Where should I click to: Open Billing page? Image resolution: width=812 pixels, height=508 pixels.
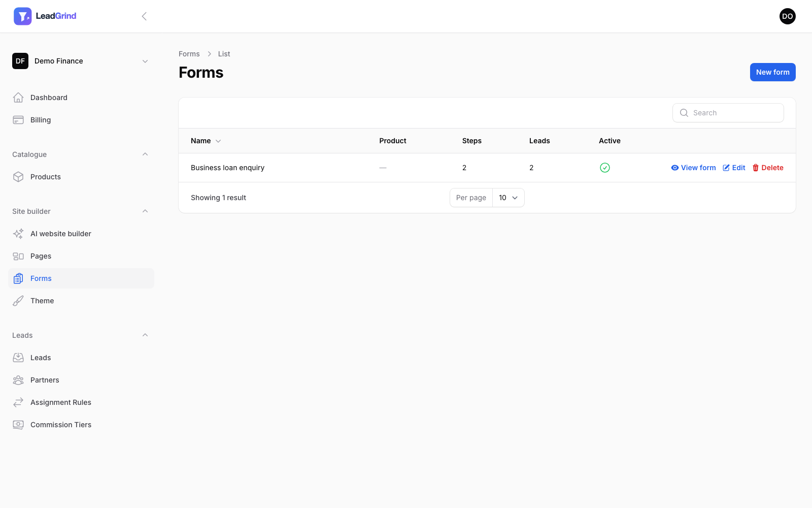81,120
